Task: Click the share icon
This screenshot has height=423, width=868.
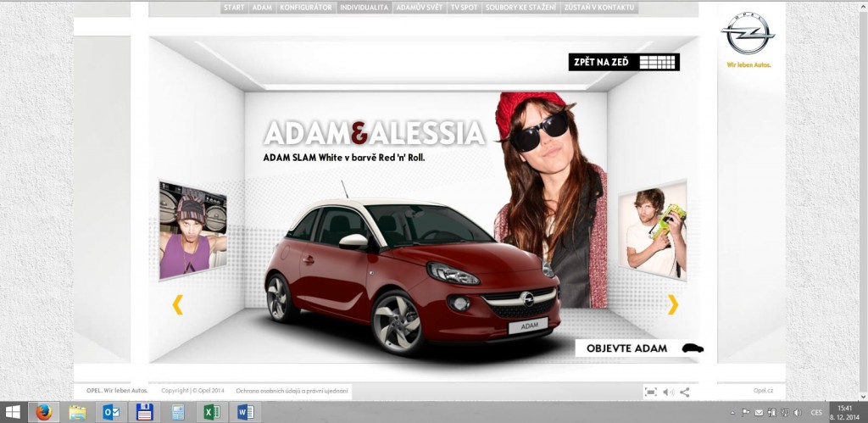Action: pos(685,392)
